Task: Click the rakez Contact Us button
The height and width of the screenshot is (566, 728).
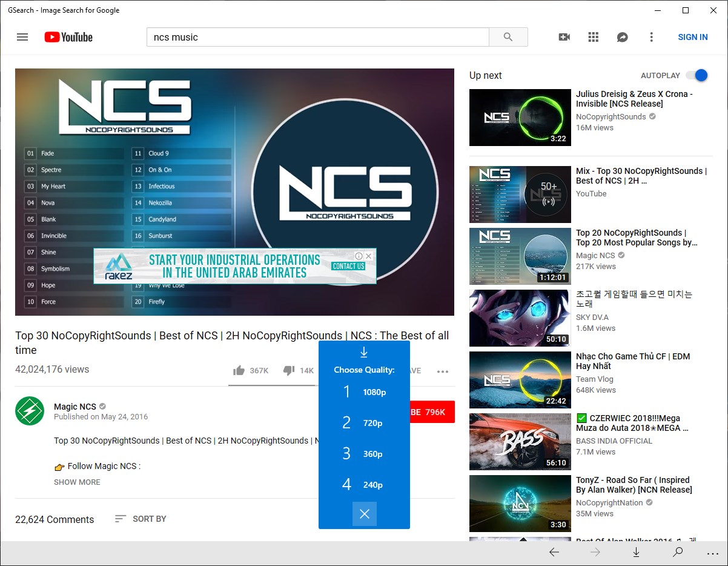Action: coord(348,266)
